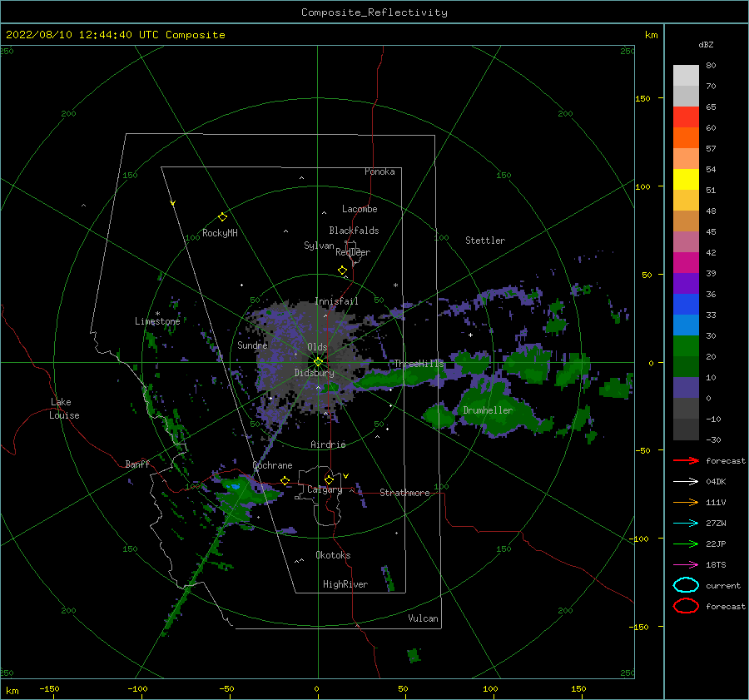Click the green 20-30 dBZ swatch
Screen dimensions: 749x700
pyautogui.click(x=686, y=346)
